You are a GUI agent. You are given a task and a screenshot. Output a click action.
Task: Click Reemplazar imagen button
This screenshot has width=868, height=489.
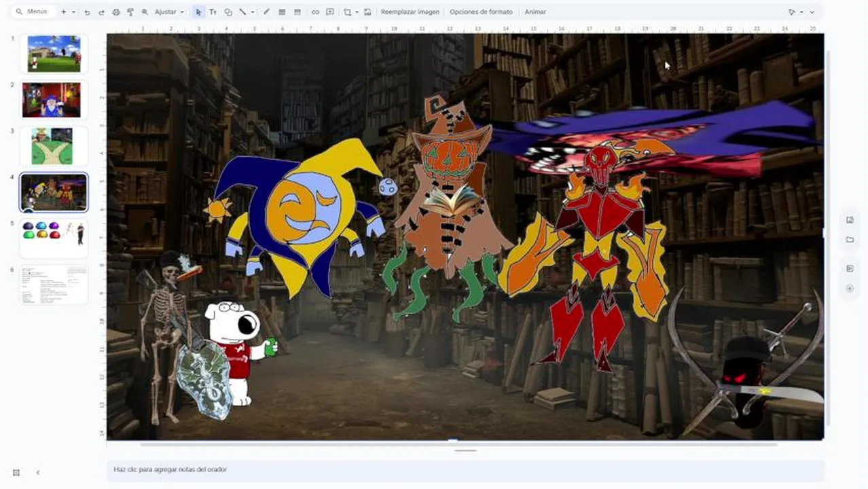pyautogui.click(x=410, y=12)
